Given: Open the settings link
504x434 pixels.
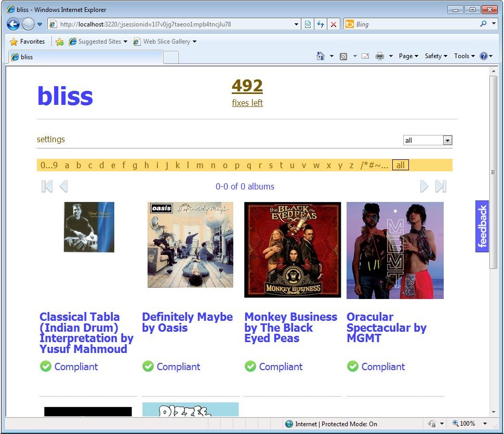Looking at the screenshot, I should click(51, 139).
